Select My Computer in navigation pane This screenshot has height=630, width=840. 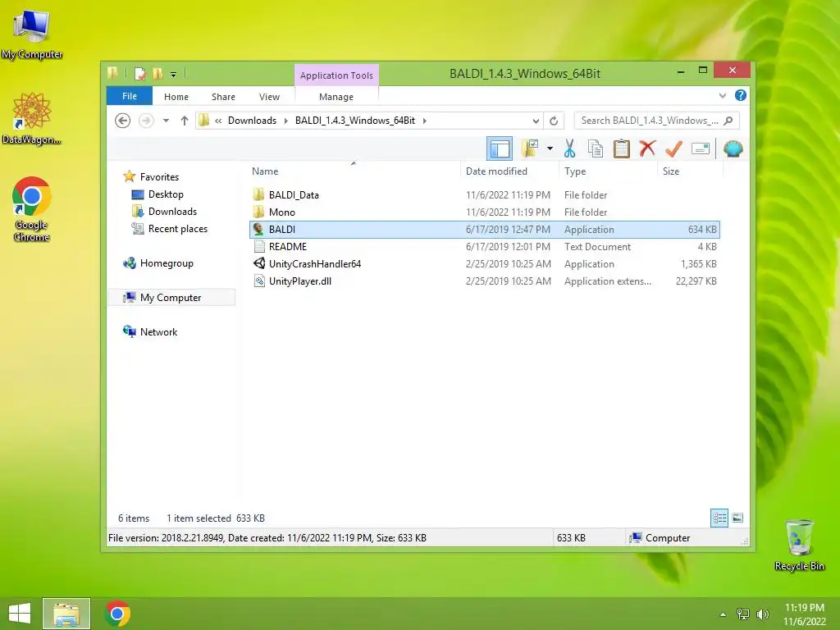(x=171, y=297)
